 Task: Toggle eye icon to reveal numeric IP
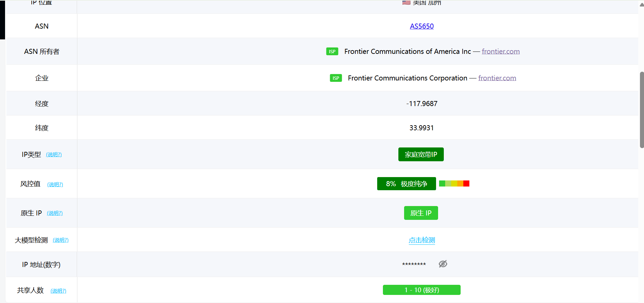click(443, 264)
